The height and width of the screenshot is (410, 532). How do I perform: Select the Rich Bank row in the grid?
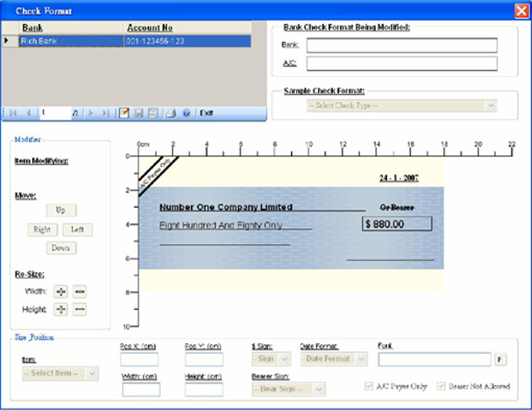pyautogui.click(x=70, y=41)
